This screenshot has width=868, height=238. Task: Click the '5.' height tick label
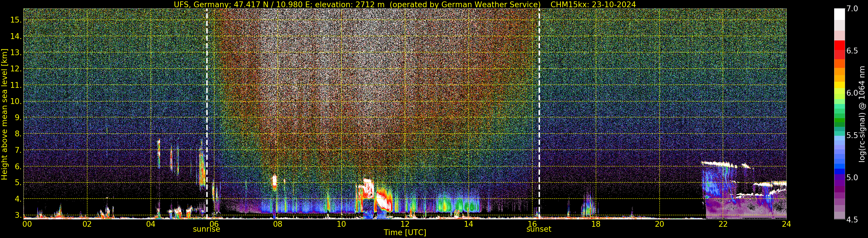coord(18,183)
